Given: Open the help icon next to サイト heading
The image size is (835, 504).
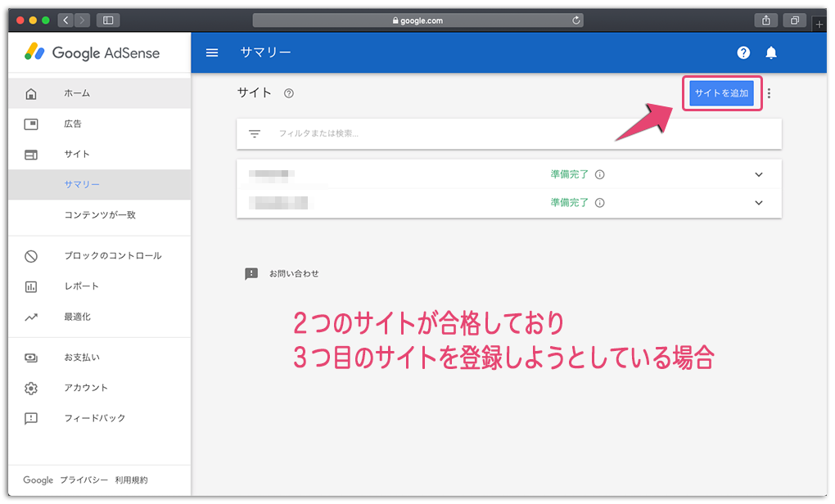Looking at the screenshot, I should (x=289, y=93).
